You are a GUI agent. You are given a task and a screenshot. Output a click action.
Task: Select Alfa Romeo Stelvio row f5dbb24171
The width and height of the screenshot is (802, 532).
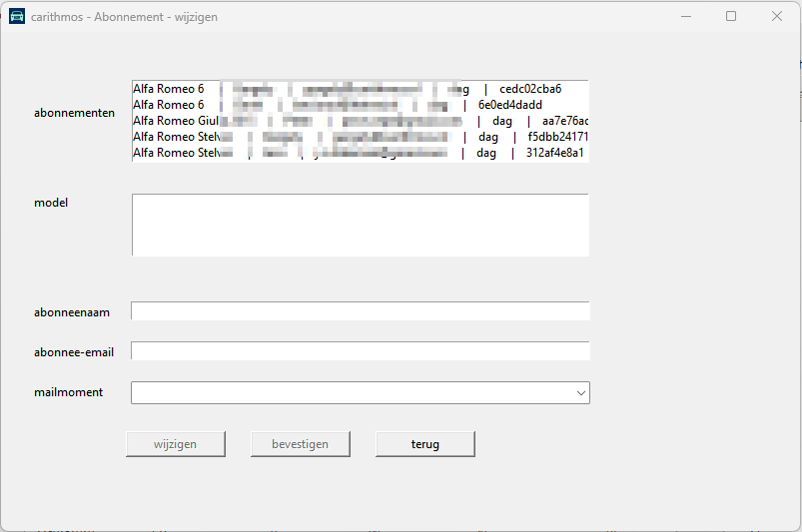click(360, 137)
